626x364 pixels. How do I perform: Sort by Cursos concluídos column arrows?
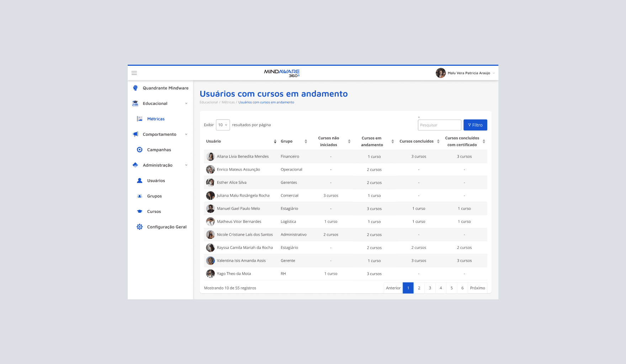click(x=438, y=141)
